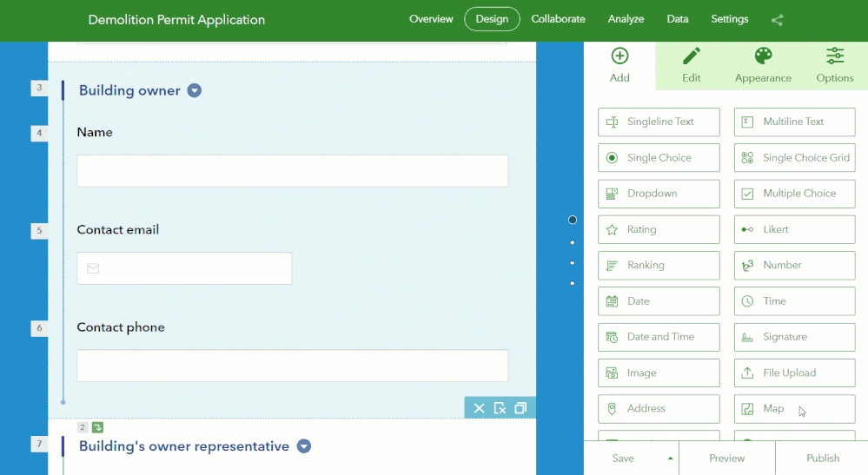
Task: Select the Design tab
Action: click(x=492, y=19)
